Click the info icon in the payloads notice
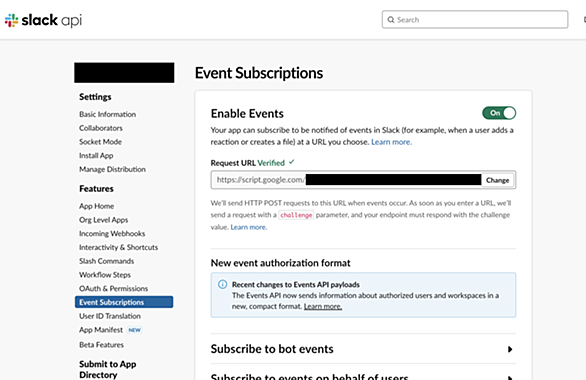This screenshot has height=380, width=586. [222, 285]
